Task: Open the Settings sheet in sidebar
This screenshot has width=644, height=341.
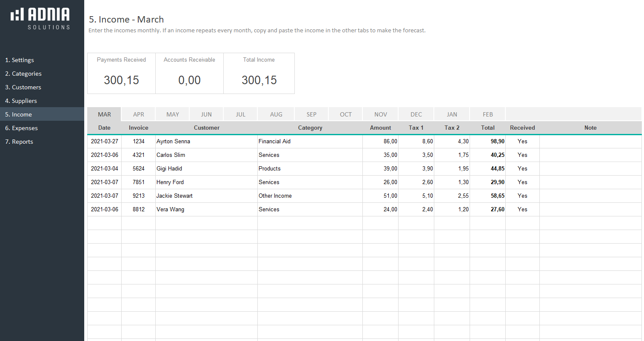Action: (x=20, y=60)
